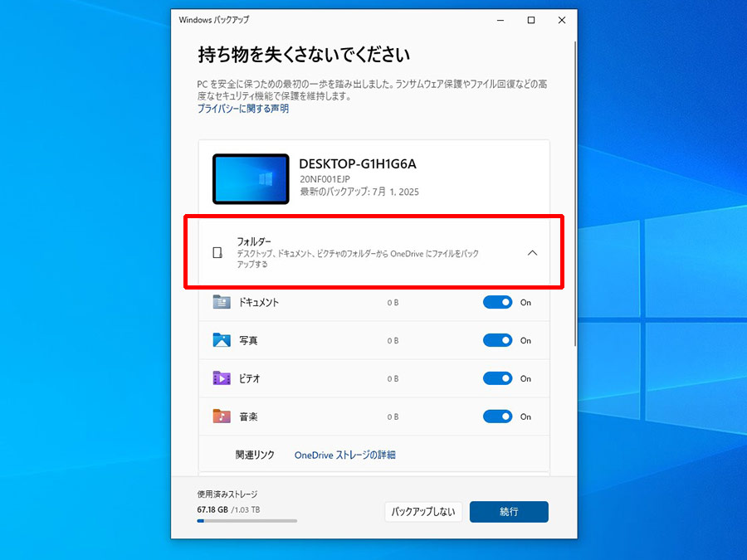The width and height of the screenshot is (747, 560).
Task: Click the 持ち物を失くさないでください heading
Action: coord(304,54)
